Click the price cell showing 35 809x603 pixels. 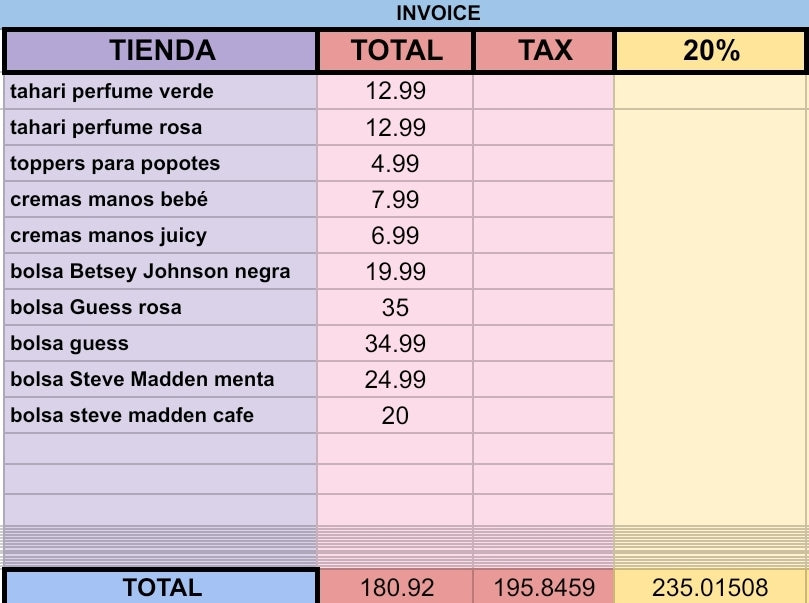396,308
